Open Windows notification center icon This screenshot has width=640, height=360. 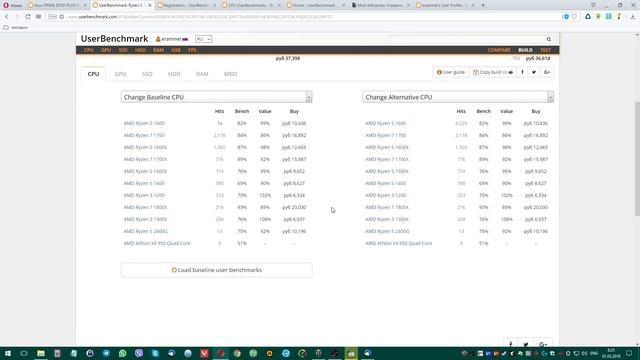[x=629, y=353]
